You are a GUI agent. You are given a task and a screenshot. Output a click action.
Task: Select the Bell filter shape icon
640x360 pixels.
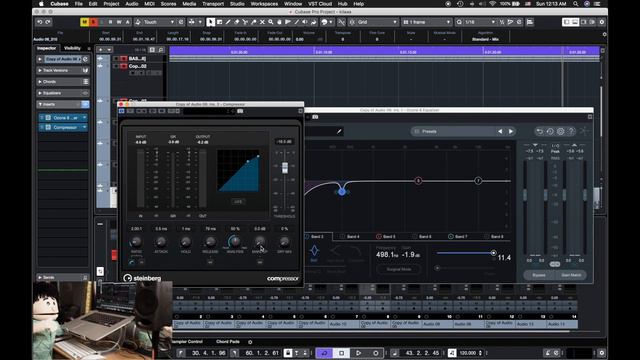(314, 251)
